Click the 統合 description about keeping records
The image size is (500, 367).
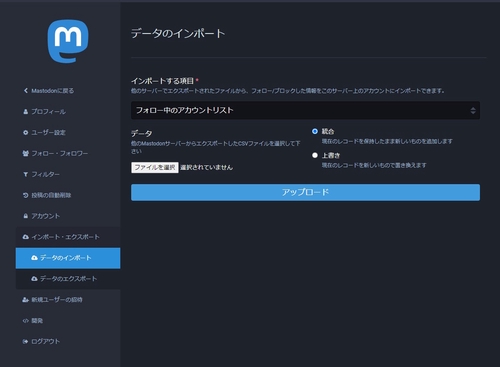[x=387, y=141]
